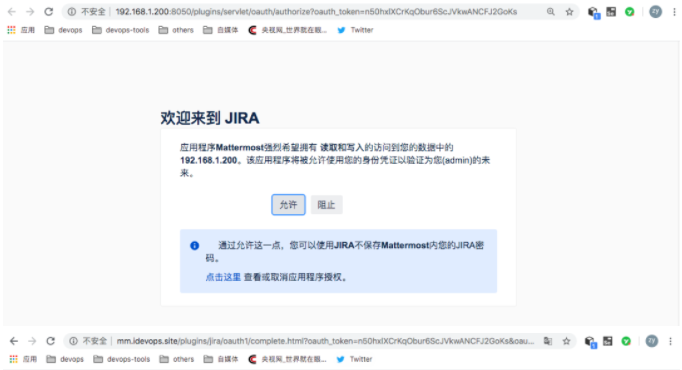Click the green checkmark extension in bottom toolbar
The width and height of the screenshot is (682, 370).
click(x=626, y=341)
